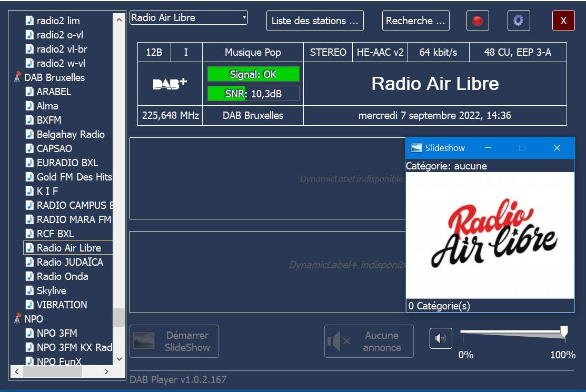Close the Slideshow window
Image resolution: width=586 pixels, height=392 pixels.
(x=557, y=148)
